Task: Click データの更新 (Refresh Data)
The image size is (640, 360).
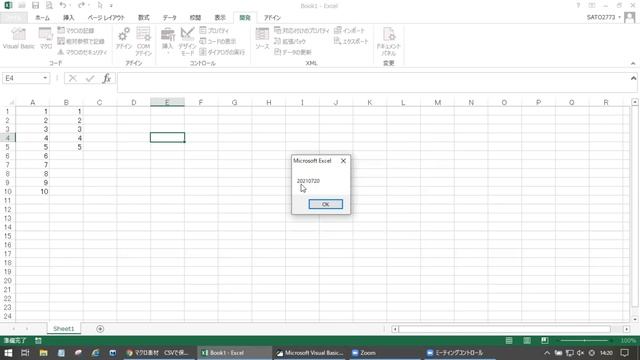Action: tap(293, 52)
